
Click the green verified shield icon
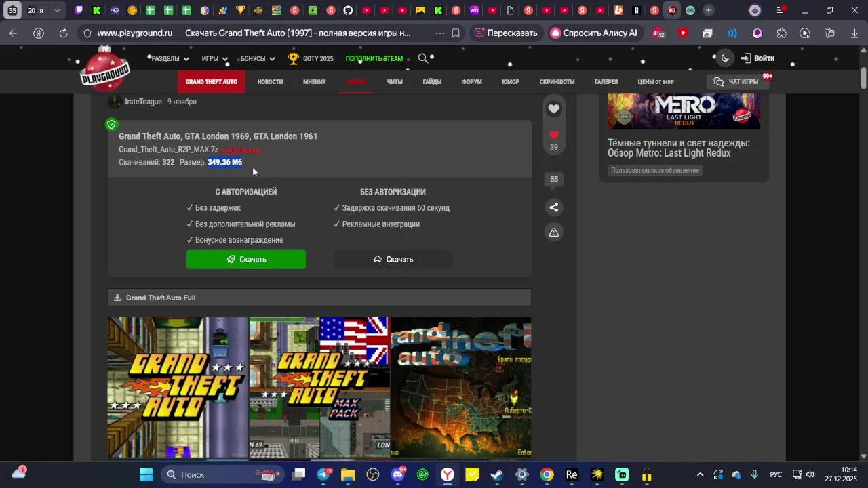click(x=112, y=124)
